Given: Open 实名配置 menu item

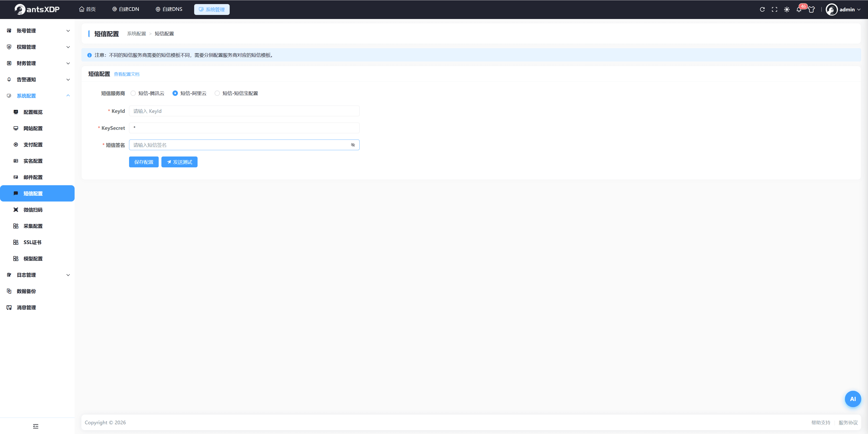Looking at the screenshot, I should [x=37, y=161].
